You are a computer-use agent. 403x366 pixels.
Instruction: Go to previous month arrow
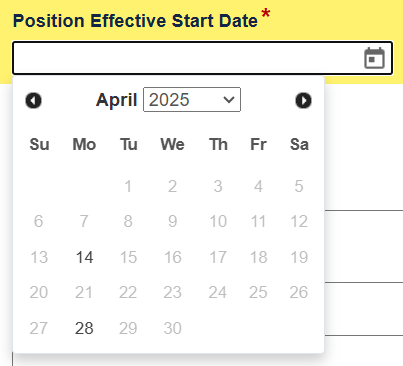click(34, 100)
